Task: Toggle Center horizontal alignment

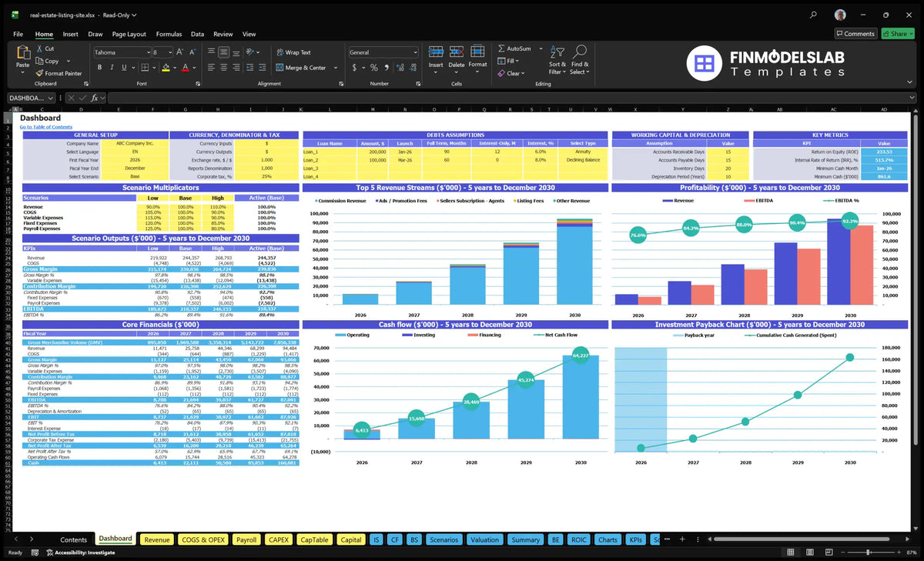Action: pyautogui.click(x=223, y=68)
